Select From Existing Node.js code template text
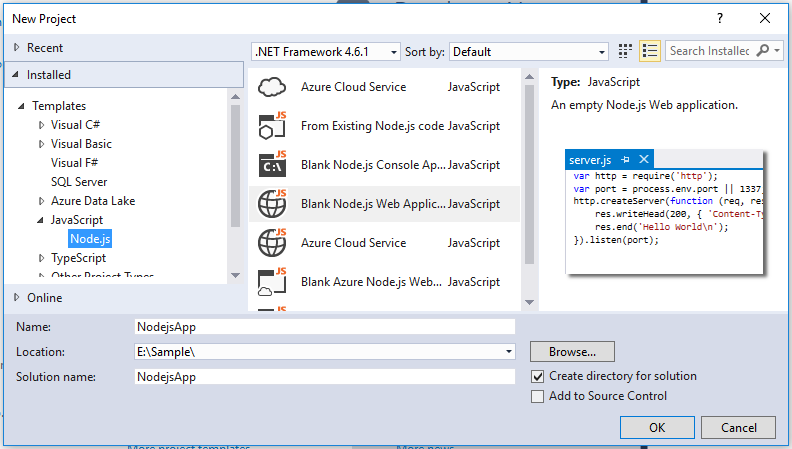 (372, 126)
